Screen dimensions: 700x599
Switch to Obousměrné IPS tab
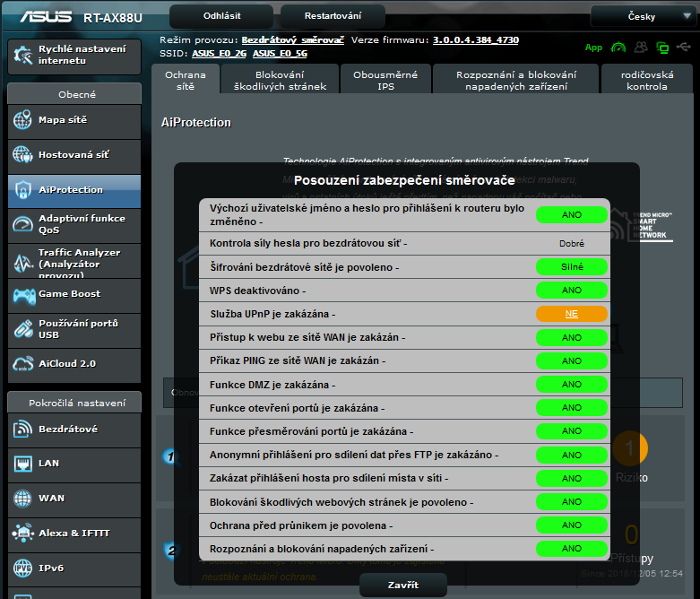coord(385,81)
